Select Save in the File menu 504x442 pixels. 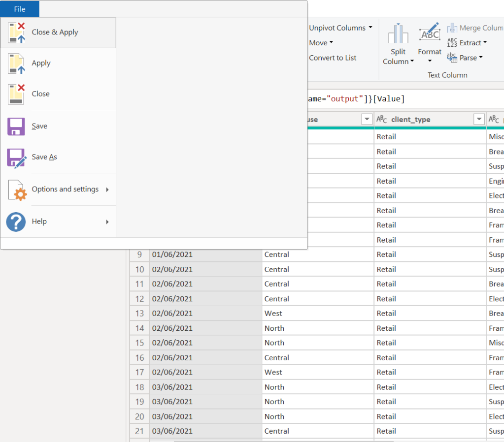click(58, 126)
